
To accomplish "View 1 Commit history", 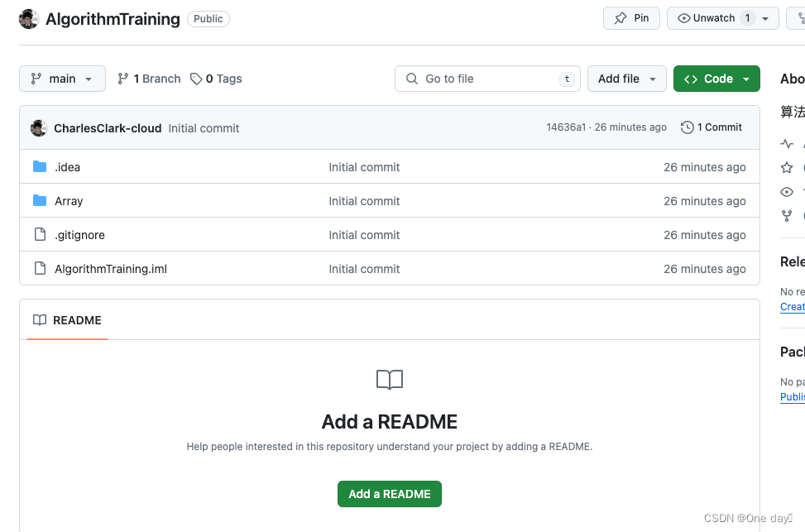I will 712,127.
